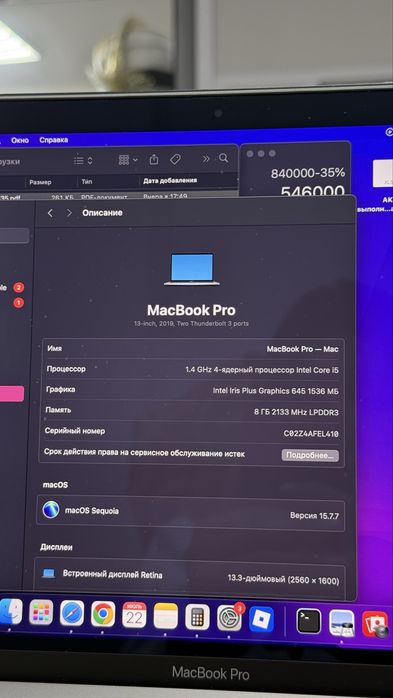
Task: Click the name value 'MacBook Pro — Mac'
Action: [x=303, y=349]
